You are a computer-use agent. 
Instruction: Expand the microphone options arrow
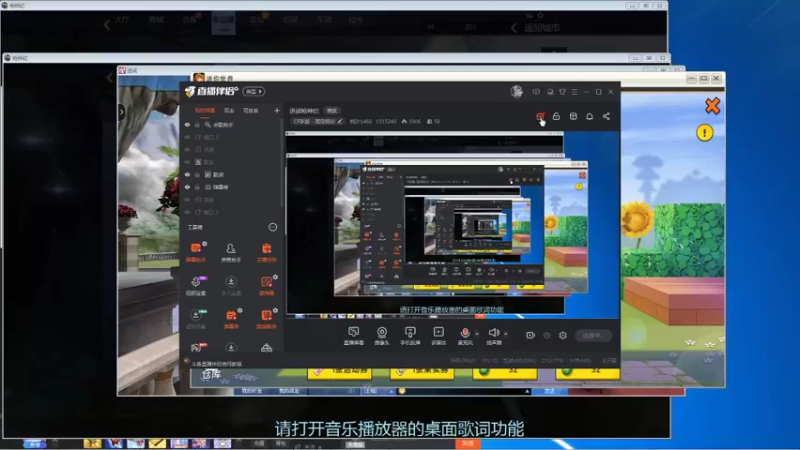pyautogui.click(x=477, y=334)
